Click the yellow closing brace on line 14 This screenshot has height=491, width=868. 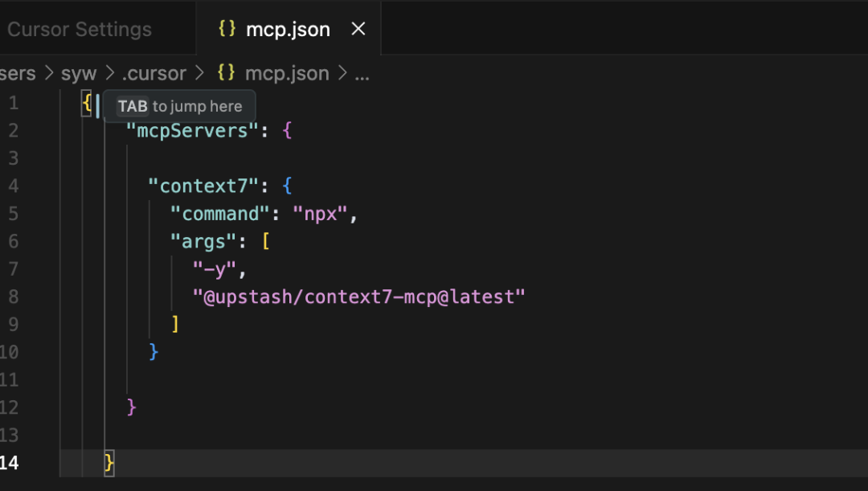pyautogui.click(x=109, y=463)
